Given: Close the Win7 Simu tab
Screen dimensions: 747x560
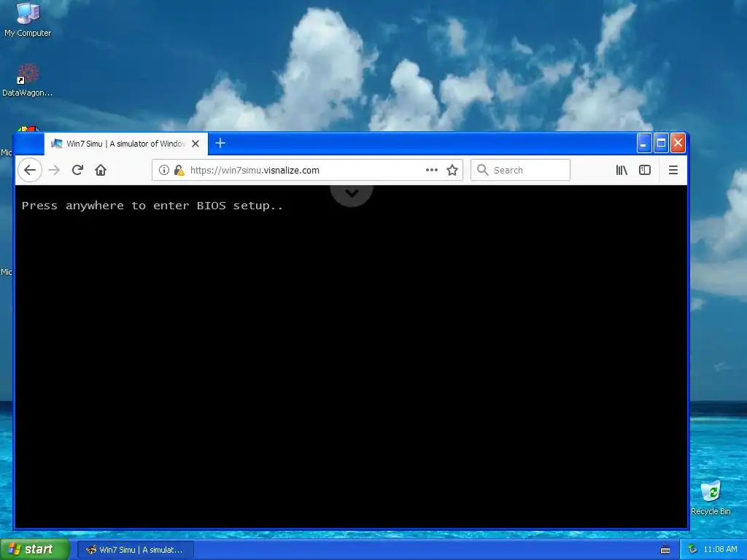Looking at the screenshot, I should [x=196, y=144].
